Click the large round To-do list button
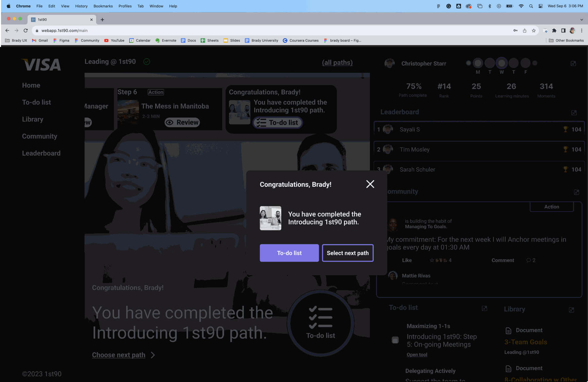 pyautogui.click(x=321, y=323)
